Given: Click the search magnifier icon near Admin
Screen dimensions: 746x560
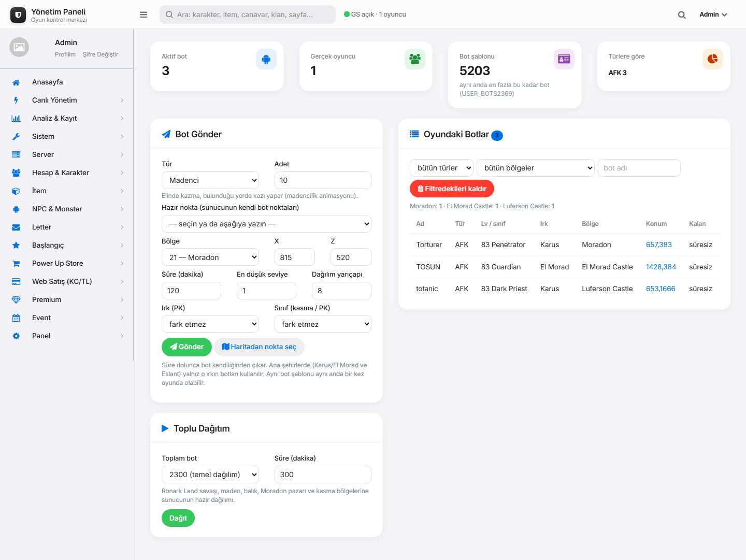Looking at the screenshot, I should click(x=682, y=15).
